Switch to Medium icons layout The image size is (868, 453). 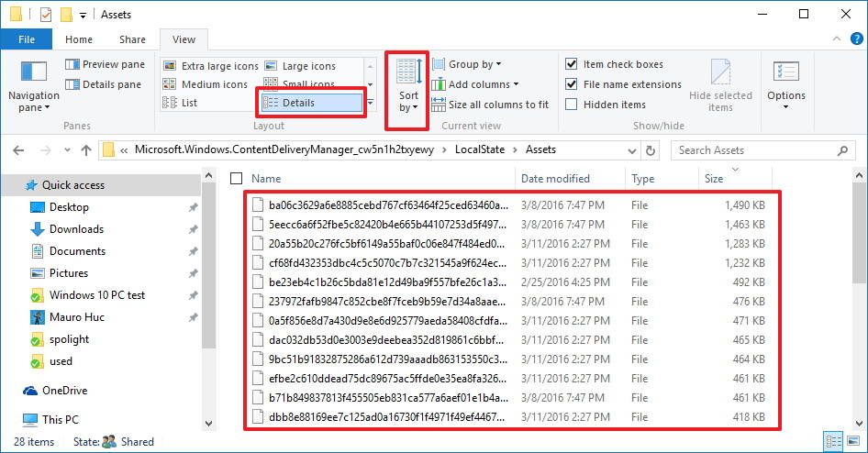[x=206, y=84]
